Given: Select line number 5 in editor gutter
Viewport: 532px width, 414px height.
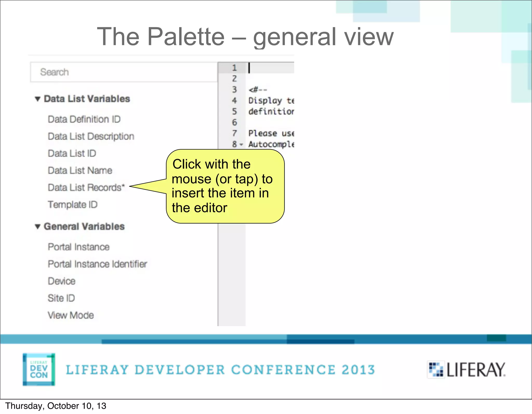Looking at the screenshot, I should click(234, 111).
